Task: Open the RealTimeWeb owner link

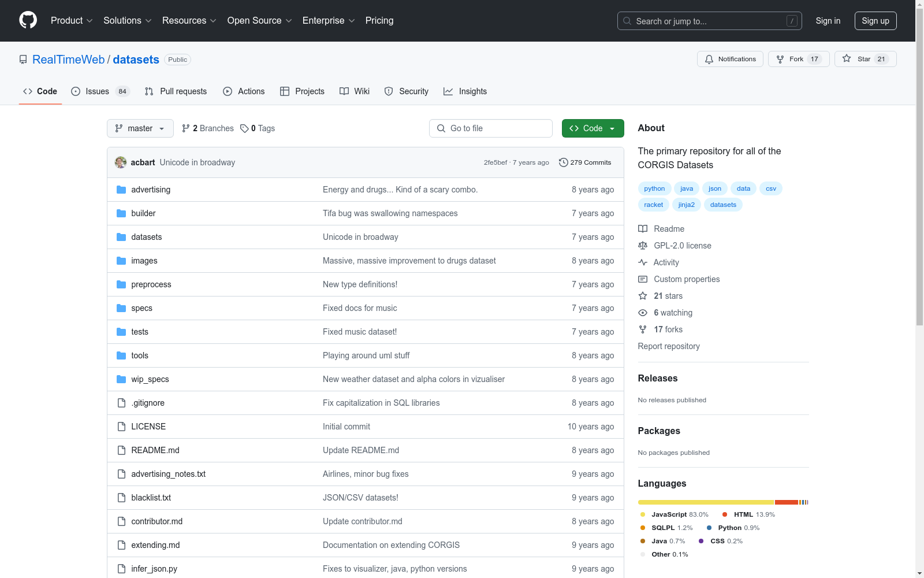Action: [x=69, y=60]
